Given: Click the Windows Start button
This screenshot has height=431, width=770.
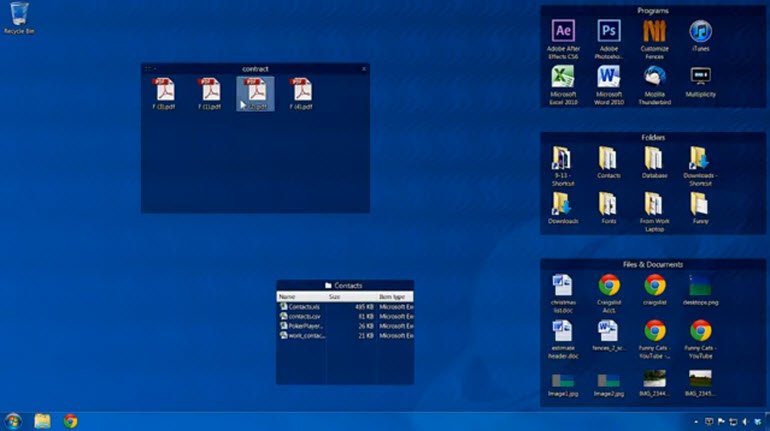Looking at the screenshot, I should (x=13, y=421).
